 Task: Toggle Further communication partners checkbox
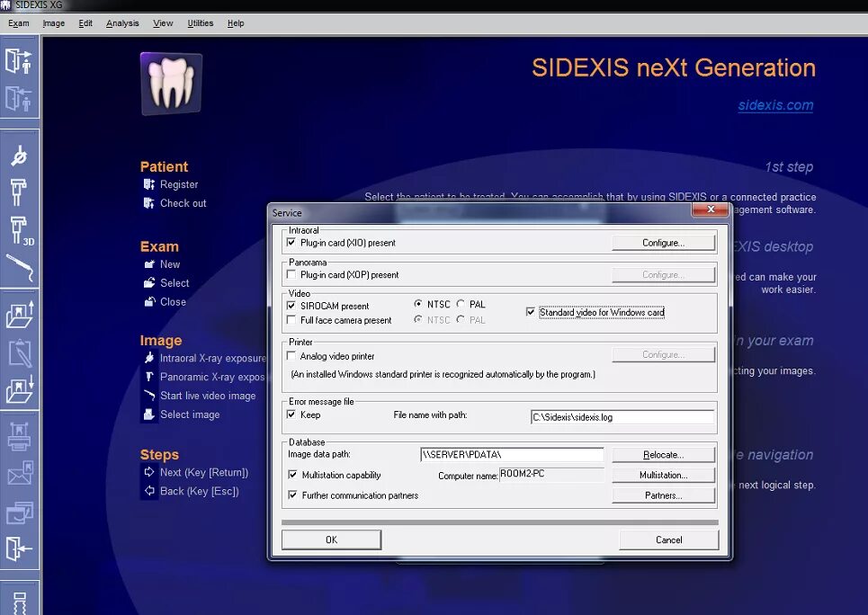(293, 495)
